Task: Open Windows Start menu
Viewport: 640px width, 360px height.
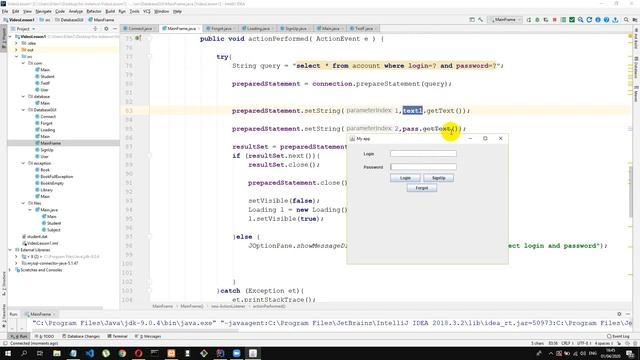Action: 8,353
